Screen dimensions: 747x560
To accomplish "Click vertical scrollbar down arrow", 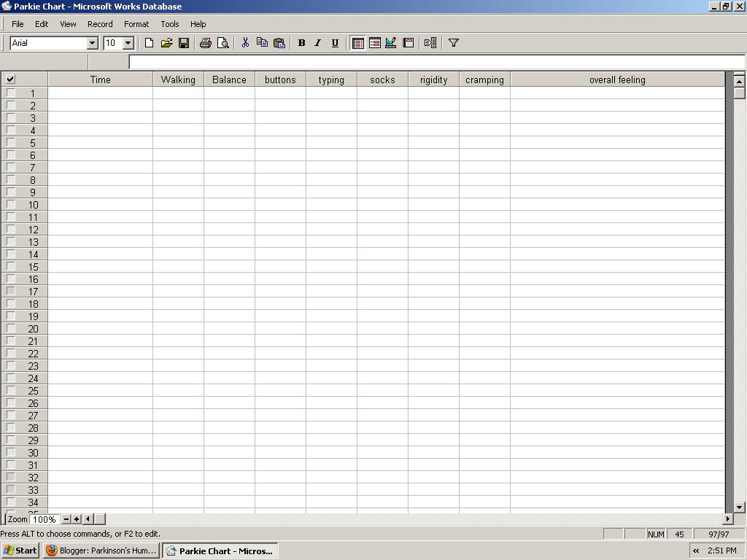I will 740,507.
